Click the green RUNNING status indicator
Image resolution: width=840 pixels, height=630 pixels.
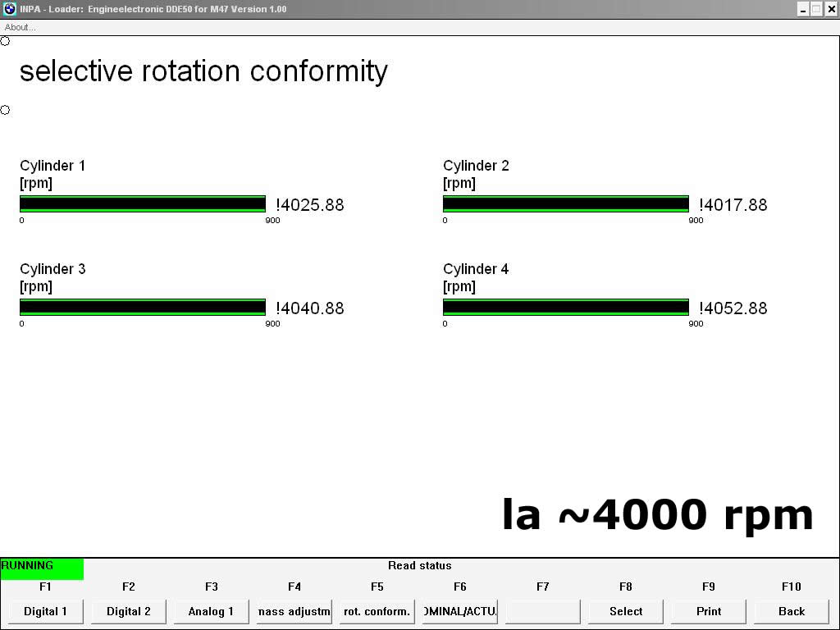[x=42, y=568]
